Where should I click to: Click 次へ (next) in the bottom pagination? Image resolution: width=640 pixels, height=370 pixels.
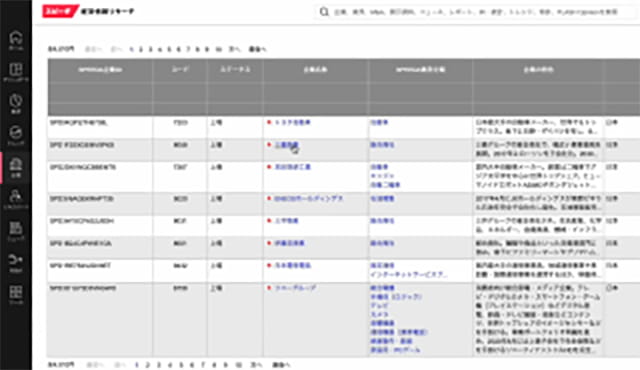pyautogui.click(x=256, y=365)
